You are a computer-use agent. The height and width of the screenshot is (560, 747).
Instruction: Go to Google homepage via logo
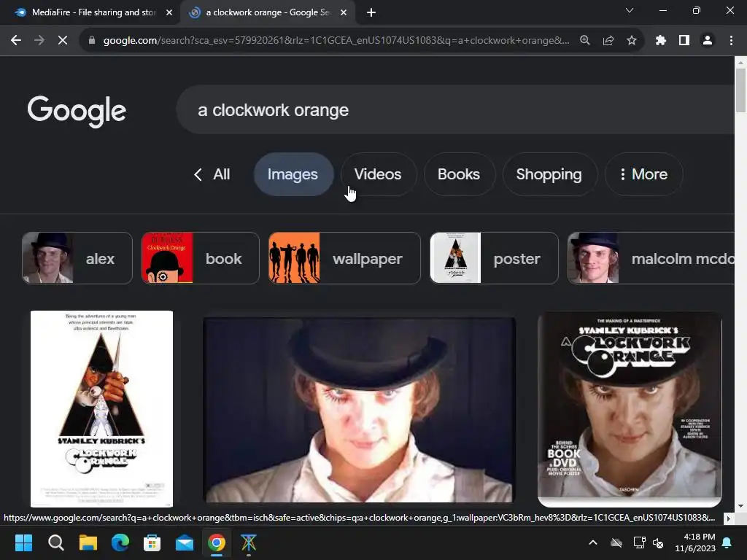point(77,112)
